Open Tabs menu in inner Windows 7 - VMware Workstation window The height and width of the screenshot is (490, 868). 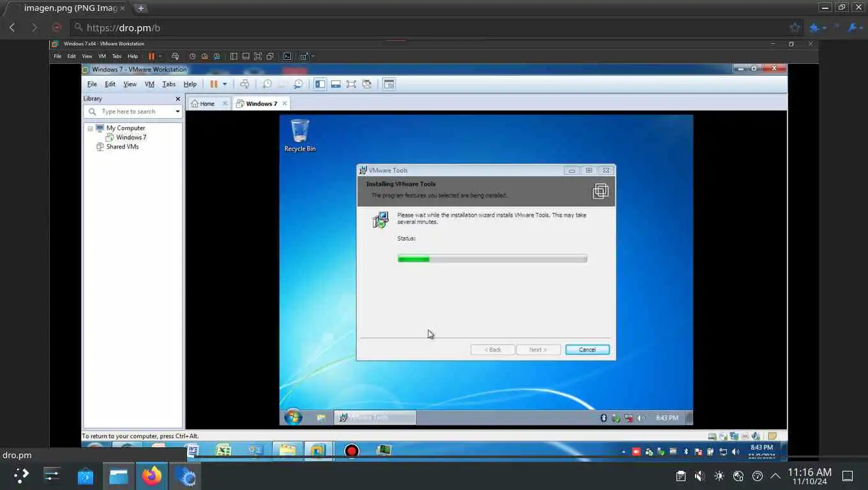coord(168,84)
